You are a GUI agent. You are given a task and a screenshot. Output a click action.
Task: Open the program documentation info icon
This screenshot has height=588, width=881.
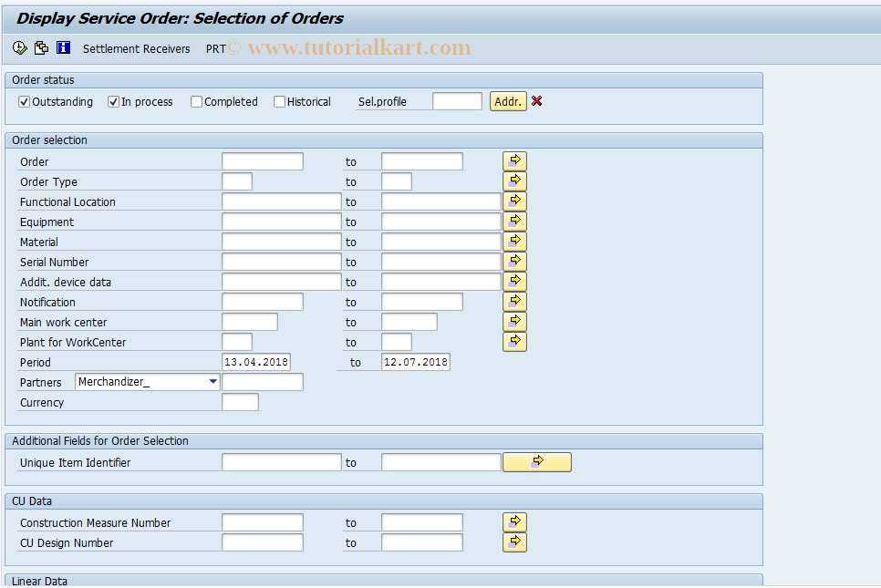click(62, 47)
